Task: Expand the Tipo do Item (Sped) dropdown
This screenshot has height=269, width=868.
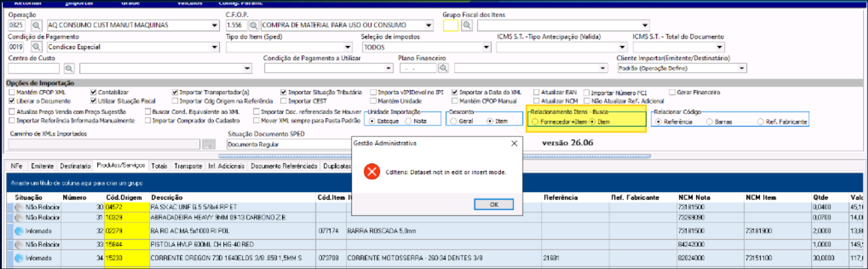Action: (348, 47)
